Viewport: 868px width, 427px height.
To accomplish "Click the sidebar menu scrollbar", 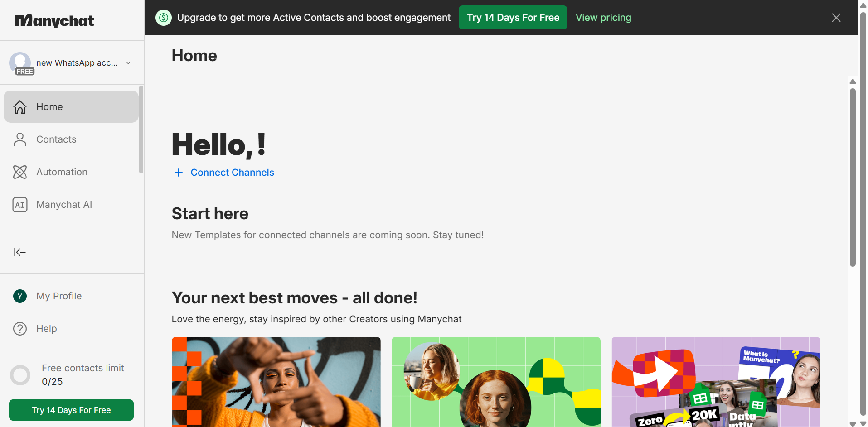I will coord(141,130).
